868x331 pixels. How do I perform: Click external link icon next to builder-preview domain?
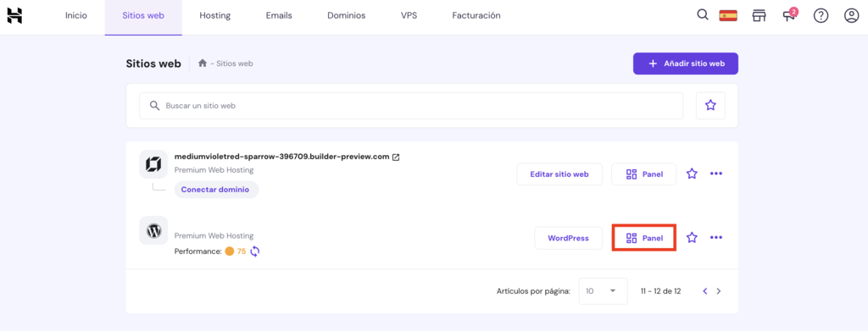tap(396, 157)
